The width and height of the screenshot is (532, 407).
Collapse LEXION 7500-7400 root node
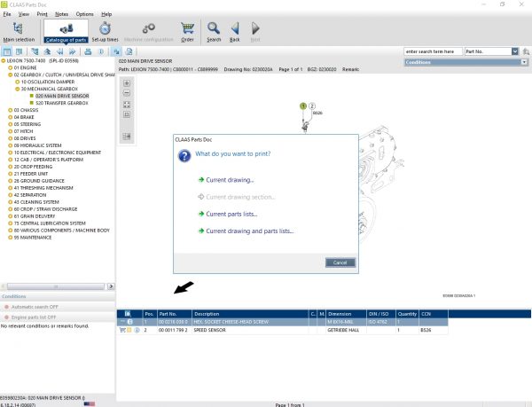click(4, 60)
